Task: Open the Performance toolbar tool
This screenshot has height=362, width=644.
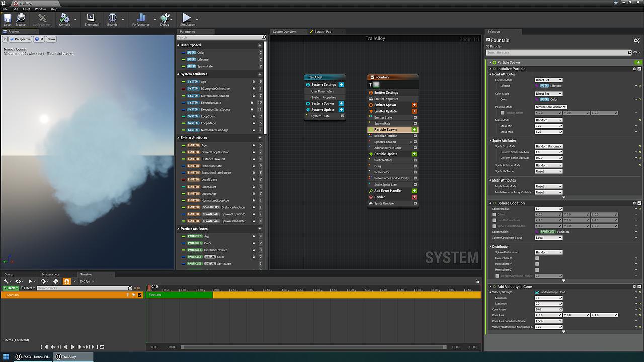Action: pyautogui.click(x=141, y=20)
